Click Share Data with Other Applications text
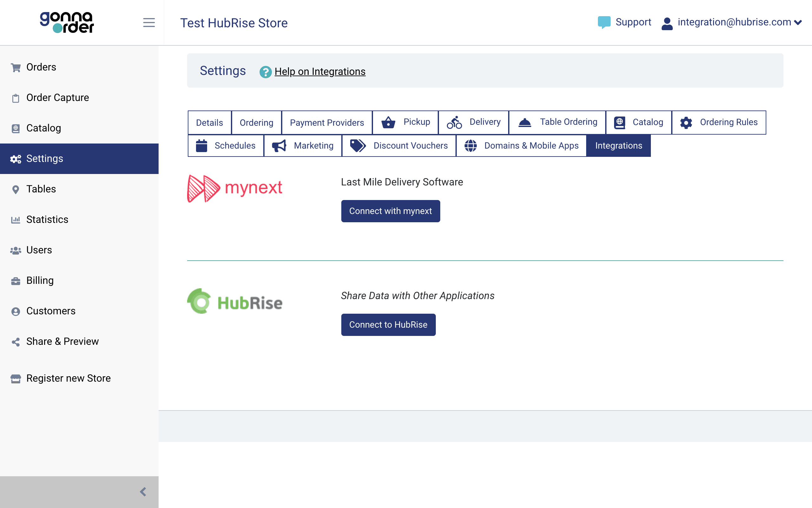Image resolution: width=812 pixels, height=508 pixels. [417, 296]
